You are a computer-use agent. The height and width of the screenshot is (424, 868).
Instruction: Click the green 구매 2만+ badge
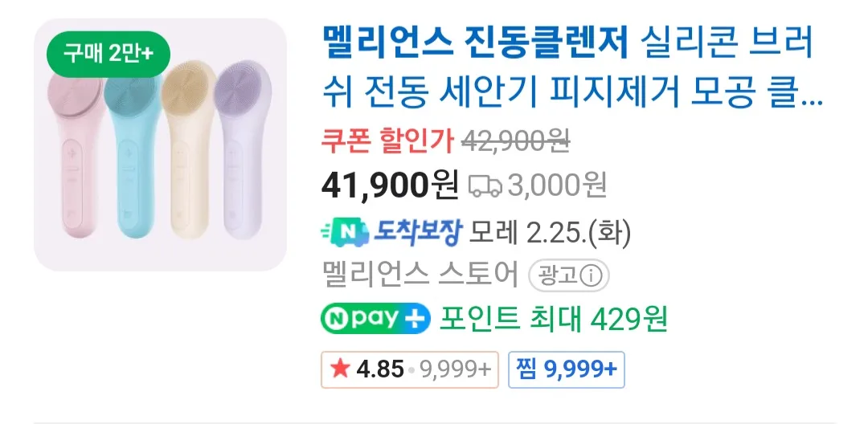107,54
